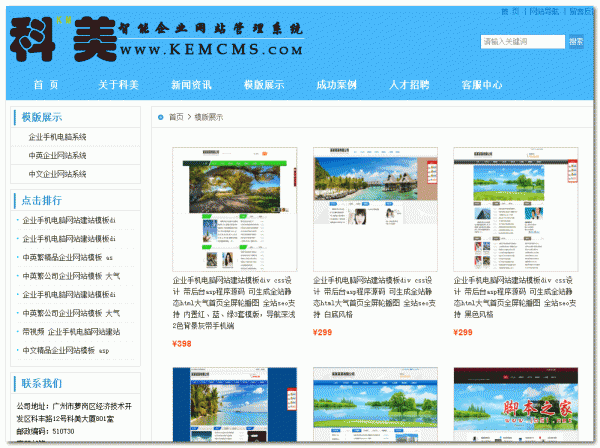Open ranking item 中英繁精品企业网站模板 as
The width and height of the screenshot is (600, 448).
(67, 257)
